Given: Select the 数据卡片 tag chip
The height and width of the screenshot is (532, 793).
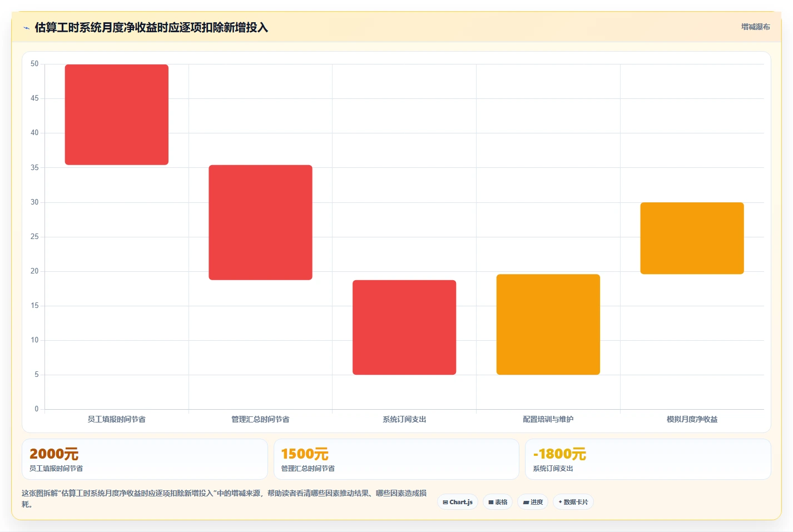Looking at the screenshot, I should [573, 502].
